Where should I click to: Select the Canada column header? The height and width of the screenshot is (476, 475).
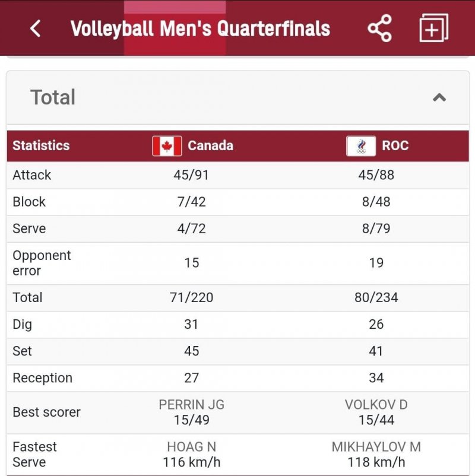click(210, 146)
